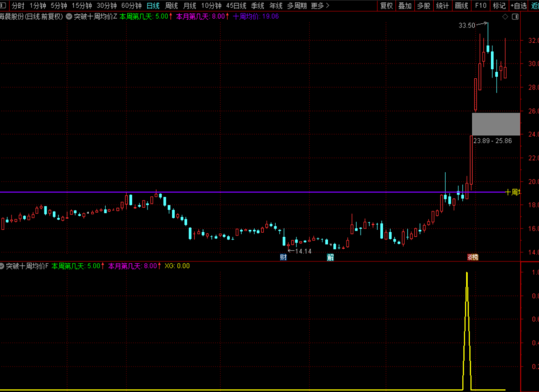This screenshot has height=392, width=539.
Task: Click the 财 finance marker below candles
Action: [283, 257]
